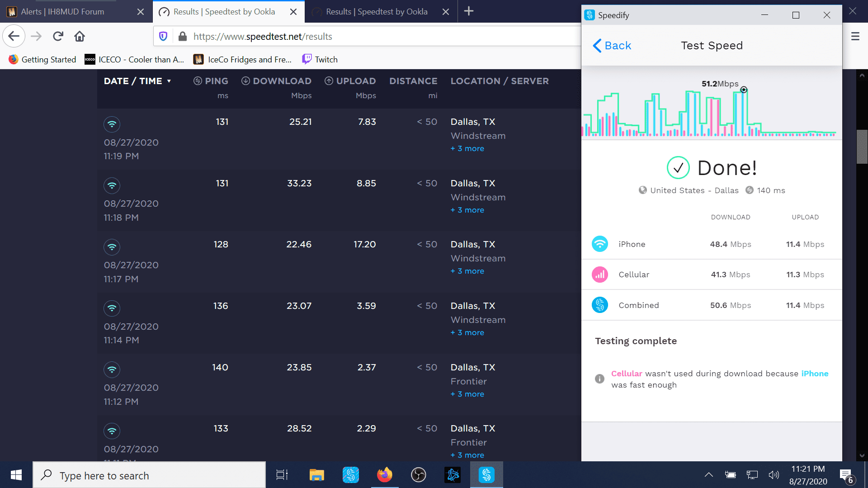Open the Firefox hamburger menu
Screen dimensions: 868x488
tap(855, 36)
